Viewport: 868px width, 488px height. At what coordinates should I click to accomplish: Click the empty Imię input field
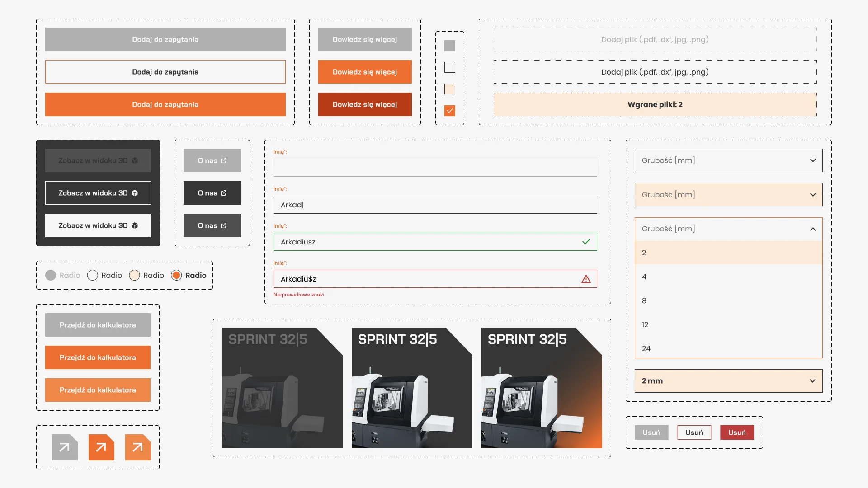(435, 168)
